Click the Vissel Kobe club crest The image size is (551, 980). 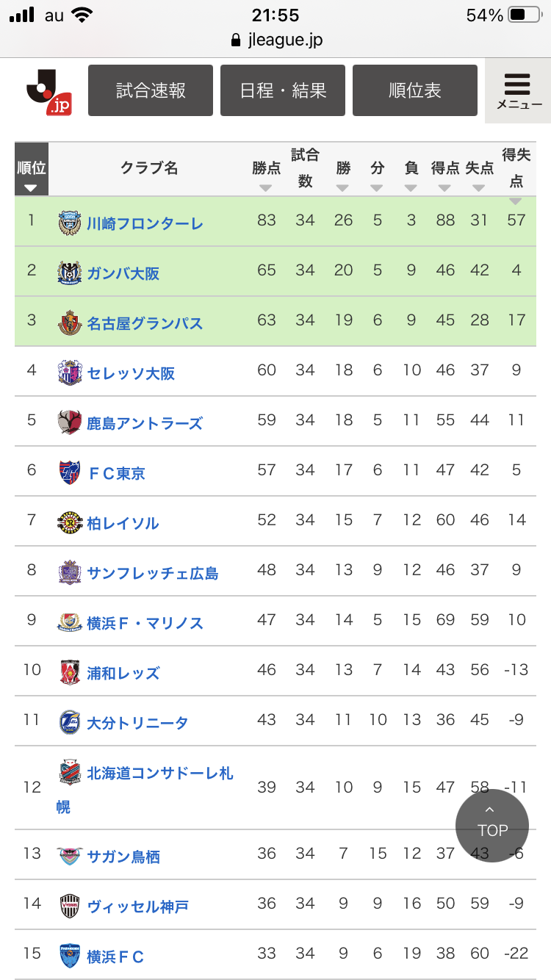coord(69,906)
